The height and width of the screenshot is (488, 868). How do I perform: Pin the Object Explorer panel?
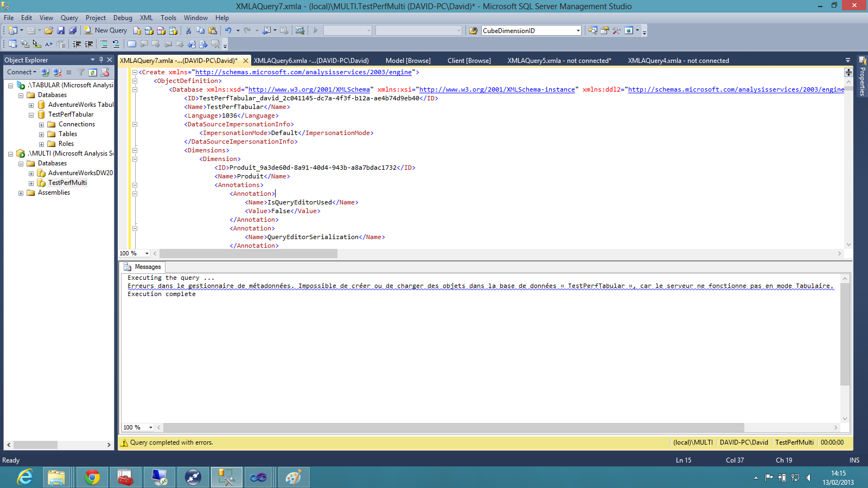click(x=101, y=60)
